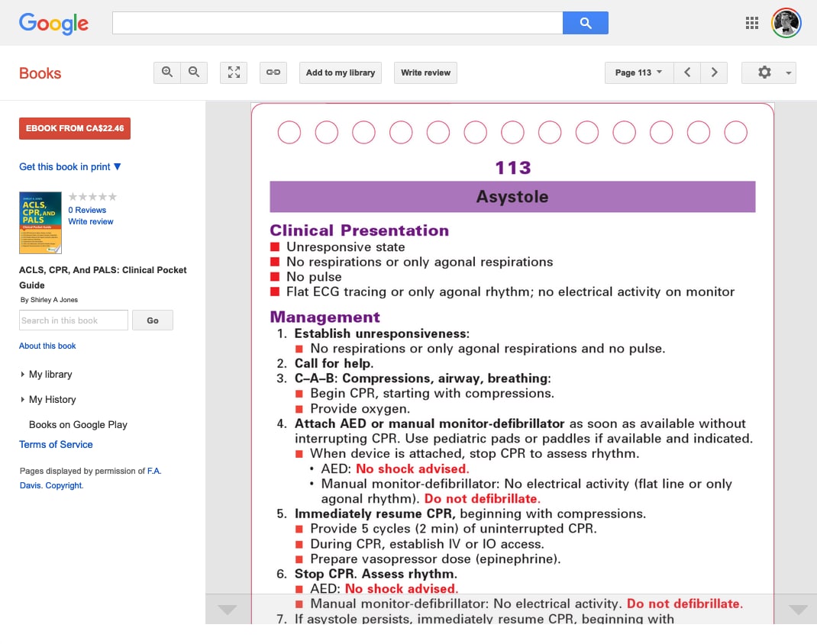Click the page number 113 on page
Screen dimensions: 817x644
[x=512, y=168]
